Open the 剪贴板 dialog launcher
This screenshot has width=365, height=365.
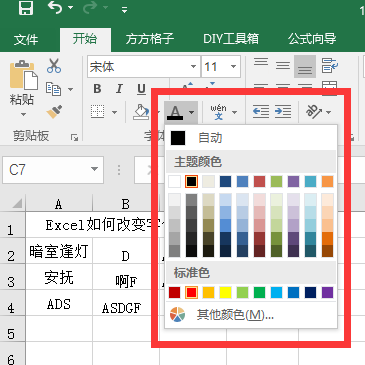pyautogui.click(x=74, y=137)
